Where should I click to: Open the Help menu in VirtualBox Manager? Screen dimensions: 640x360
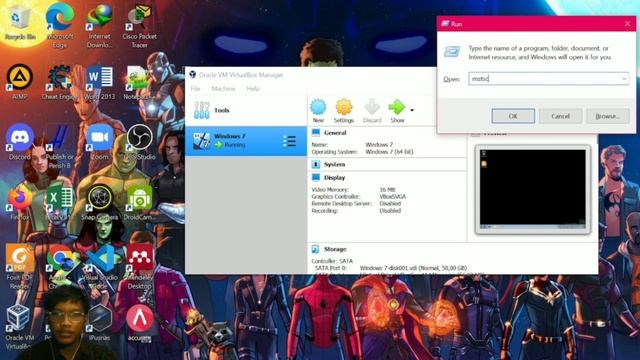253,89
